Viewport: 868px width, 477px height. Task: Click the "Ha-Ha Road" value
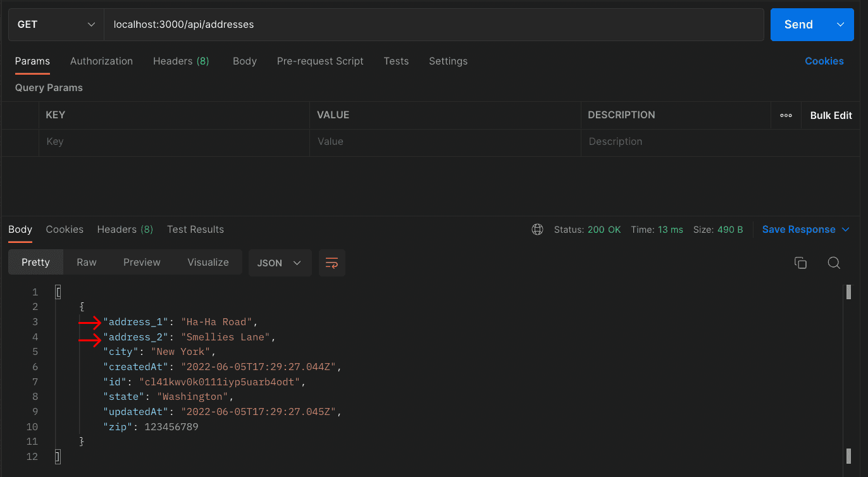click(x=216, y=322)
